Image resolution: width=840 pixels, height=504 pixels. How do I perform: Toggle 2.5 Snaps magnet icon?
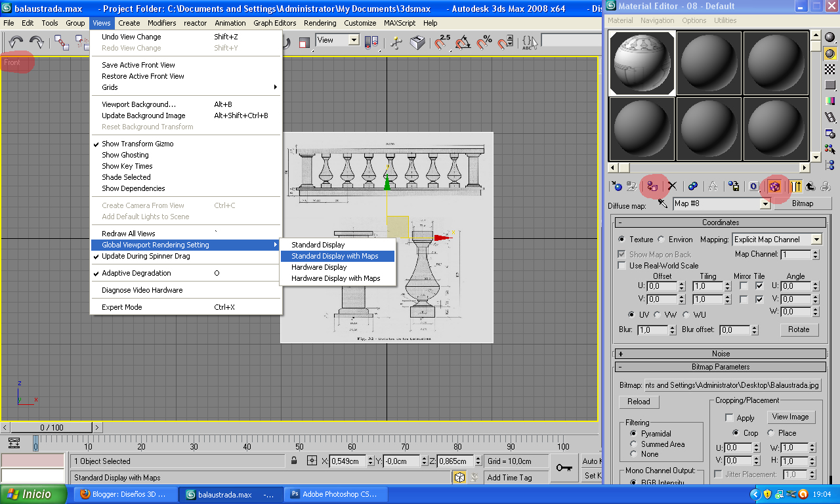(442, 43)
